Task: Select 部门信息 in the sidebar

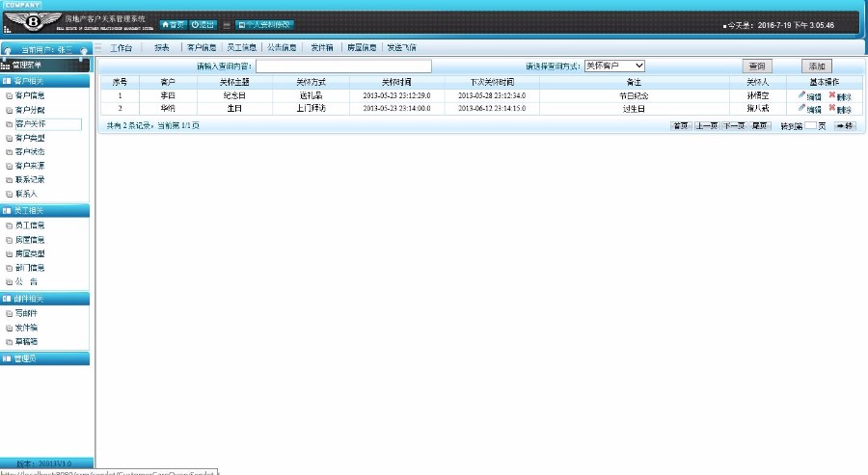Action: coord(30,268)
